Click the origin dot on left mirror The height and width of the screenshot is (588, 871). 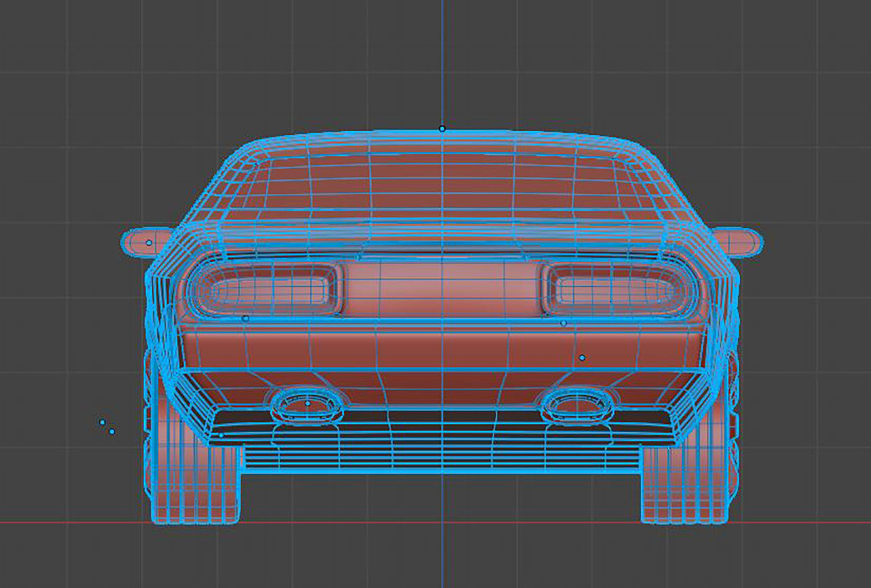149,243
